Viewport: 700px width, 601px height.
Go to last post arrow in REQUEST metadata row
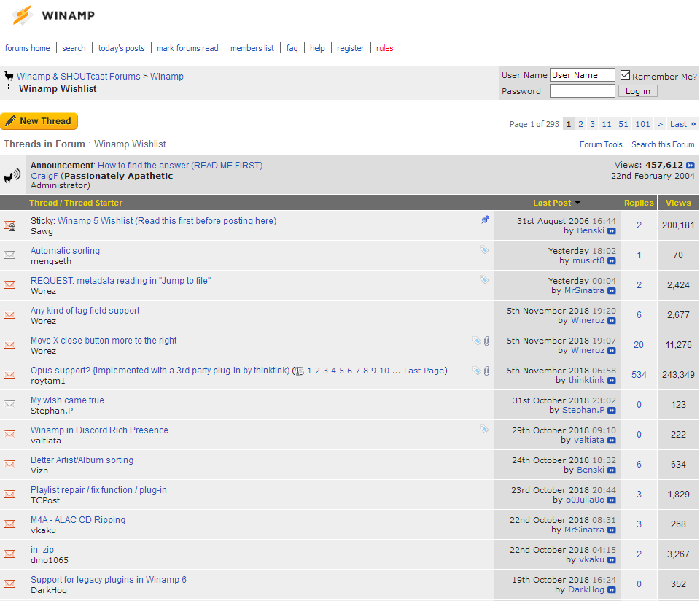point(612,291)
